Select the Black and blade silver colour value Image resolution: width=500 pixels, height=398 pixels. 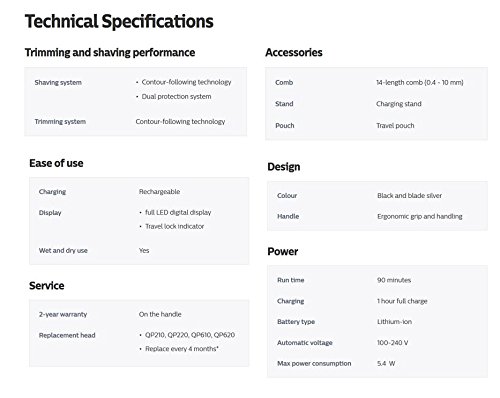tap(409, 196)
